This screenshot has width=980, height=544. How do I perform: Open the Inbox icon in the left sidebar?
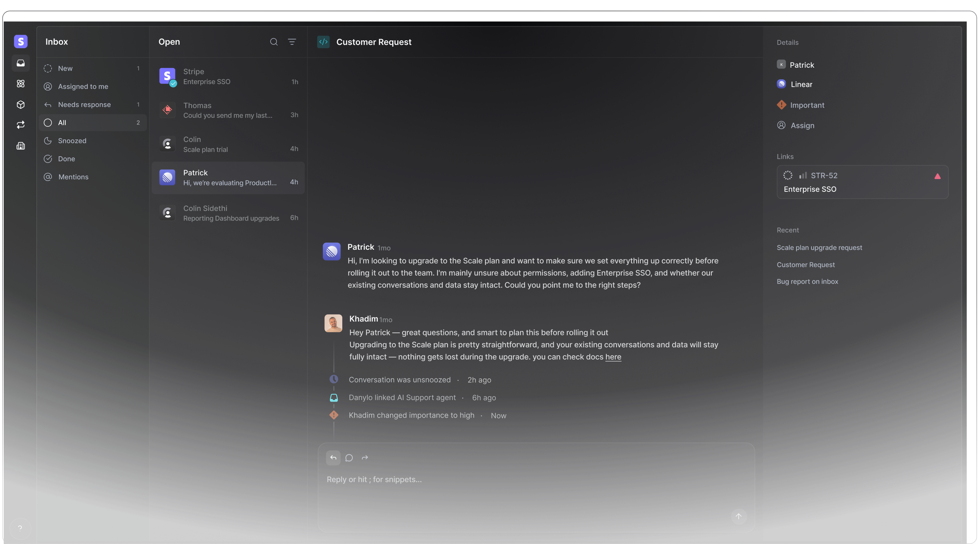(x=21, y=63)
